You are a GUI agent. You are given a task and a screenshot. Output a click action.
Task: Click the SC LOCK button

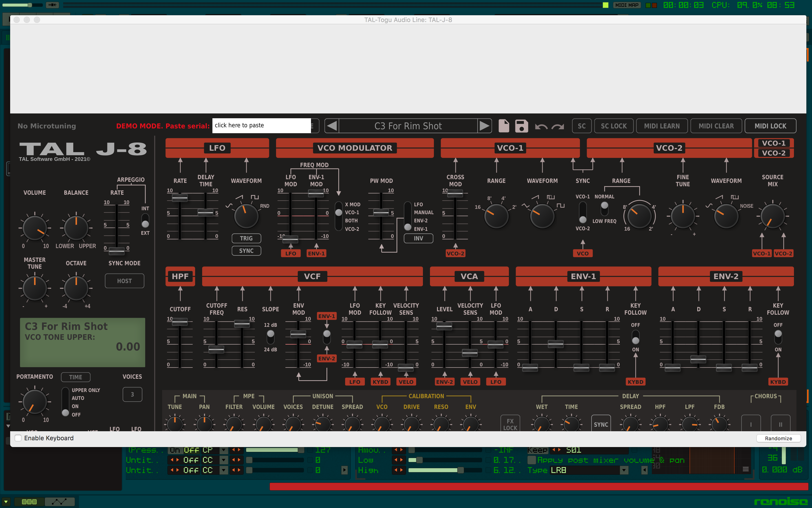tap(614, 126)
